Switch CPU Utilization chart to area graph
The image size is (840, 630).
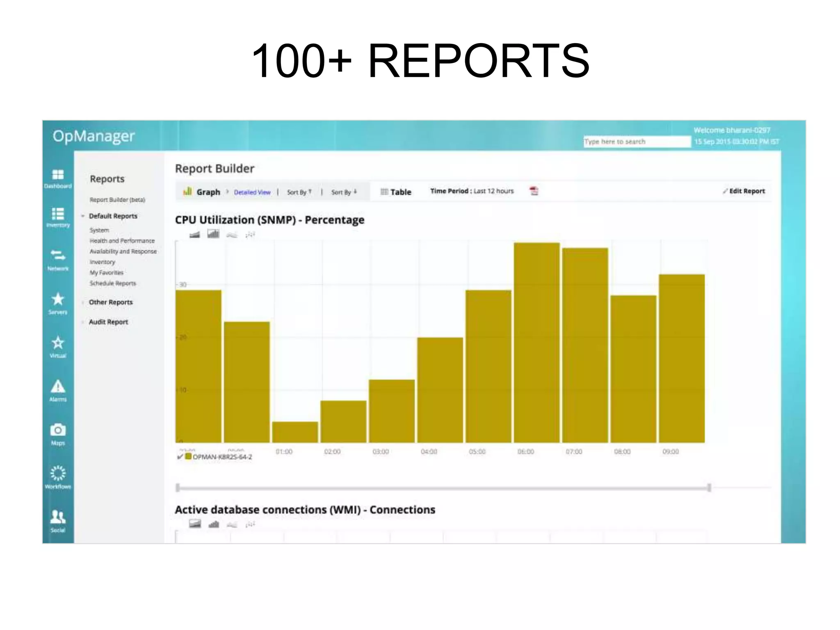pos(194,235)
